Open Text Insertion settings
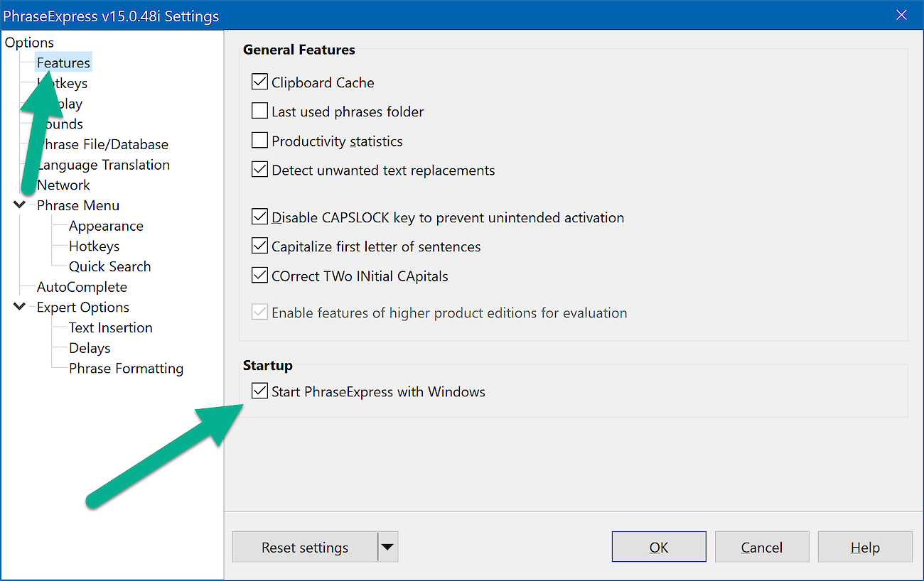924x581 pixels. pos(110,327)
